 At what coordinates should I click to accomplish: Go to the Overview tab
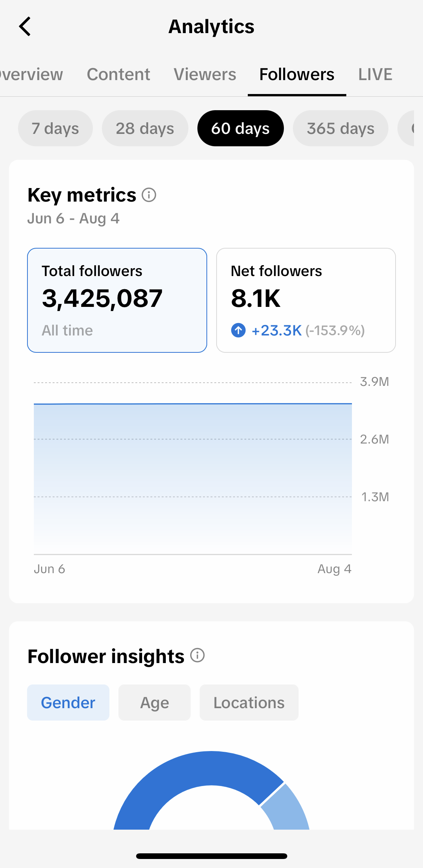pos(32,74)
